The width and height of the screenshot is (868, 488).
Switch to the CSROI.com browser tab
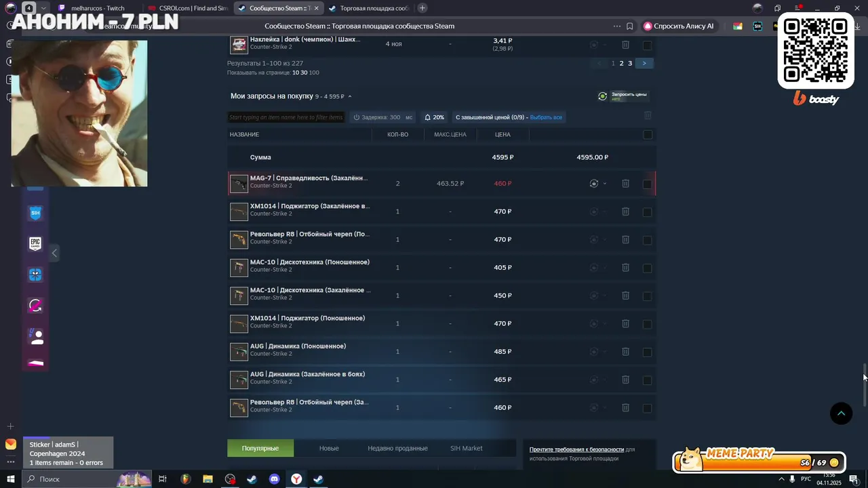[186, 8]
